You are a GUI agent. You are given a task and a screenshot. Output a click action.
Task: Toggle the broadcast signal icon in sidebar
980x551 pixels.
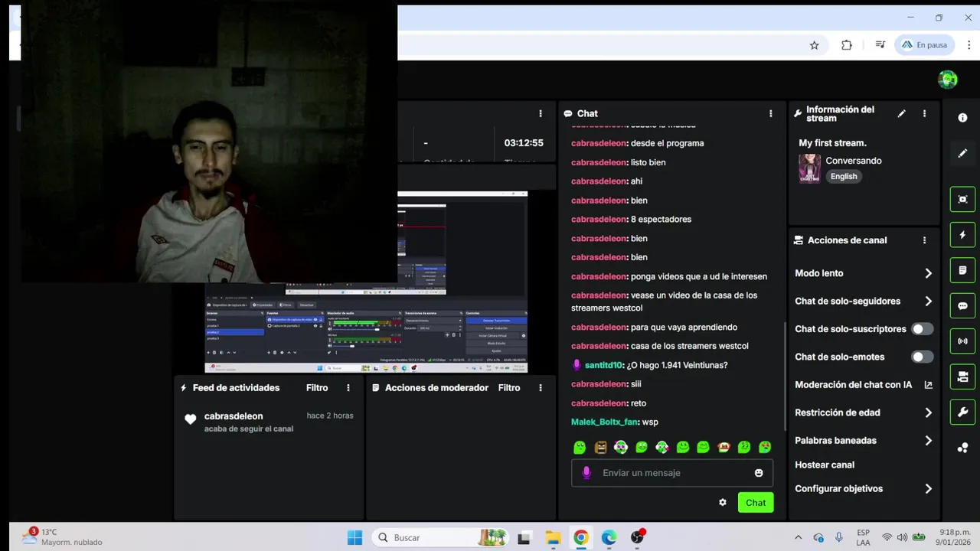pos(962,341)
